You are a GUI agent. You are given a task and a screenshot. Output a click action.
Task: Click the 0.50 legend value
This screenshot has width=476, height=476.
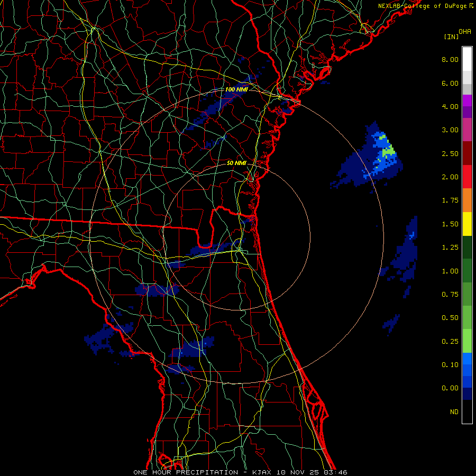450,318
